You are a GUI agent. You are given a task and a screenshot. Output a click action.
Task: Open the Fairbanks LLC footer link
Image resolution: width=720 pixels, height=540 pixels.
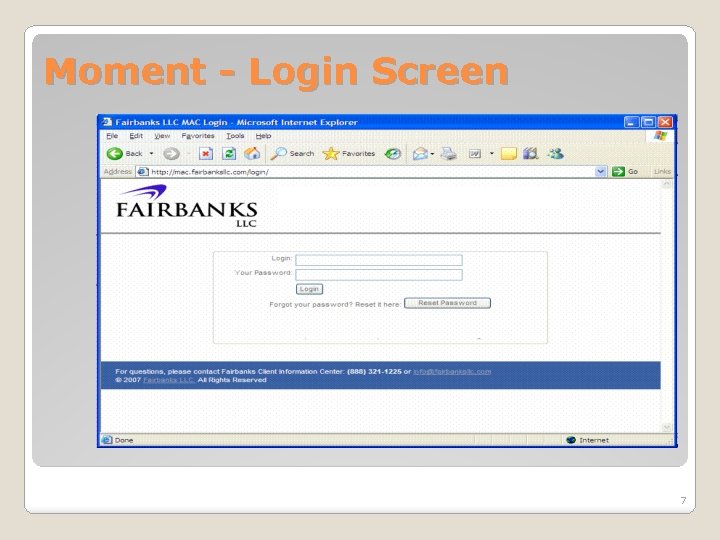[169, 380]
